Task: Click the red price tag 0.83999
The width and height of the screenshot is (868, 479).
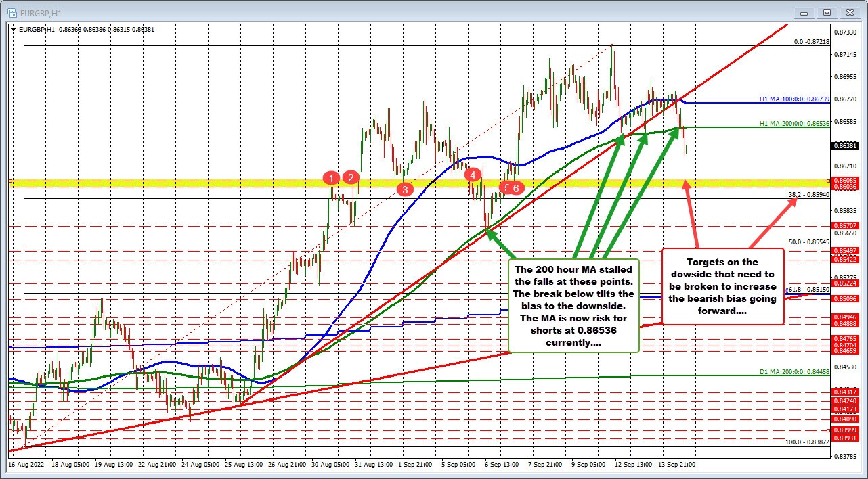Action: (x=846, y=430)
